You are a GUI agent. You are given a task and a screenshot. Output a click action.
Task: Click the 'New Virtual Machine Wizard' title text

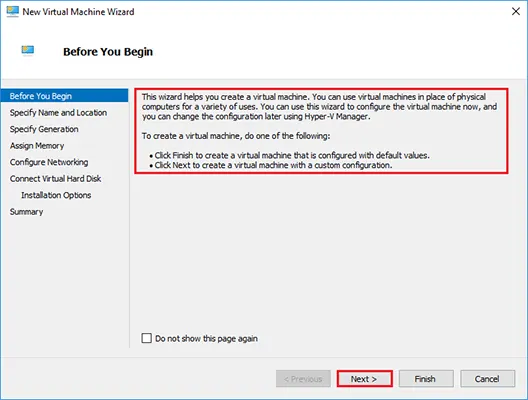[x=78, y=12]
